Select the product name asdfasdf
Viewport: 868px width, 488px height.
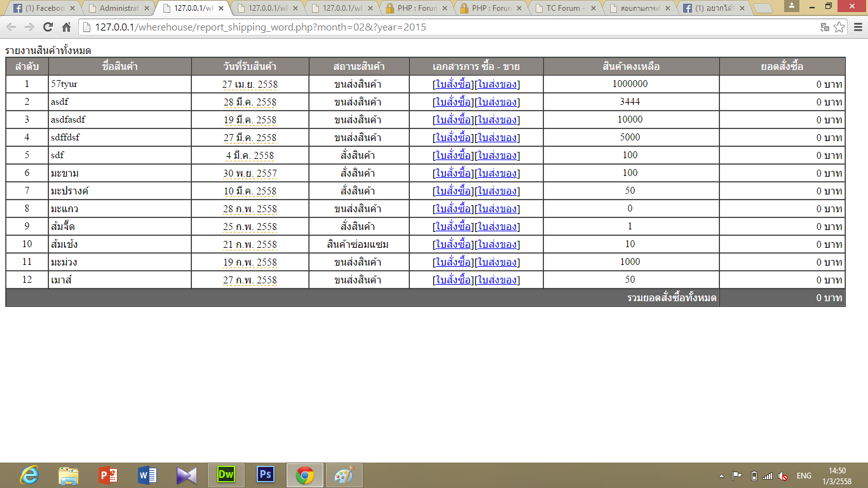[x=67, y=119]
